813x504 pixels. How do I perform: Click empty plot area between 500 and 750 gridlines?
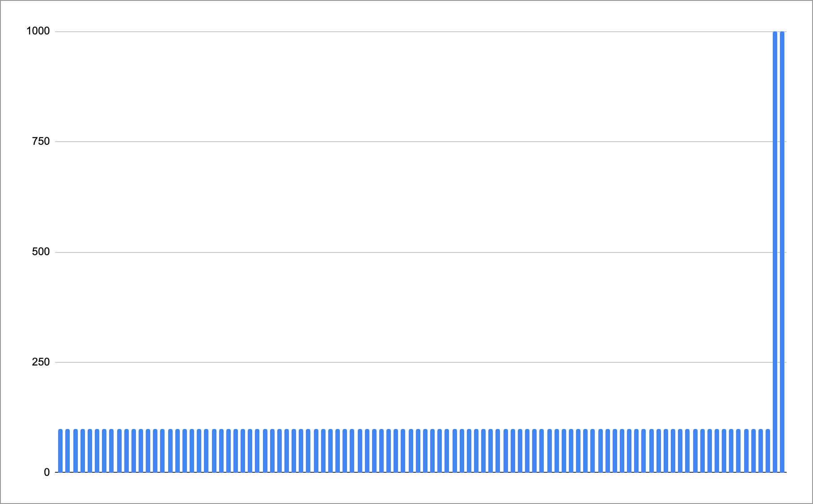point(402,197)
